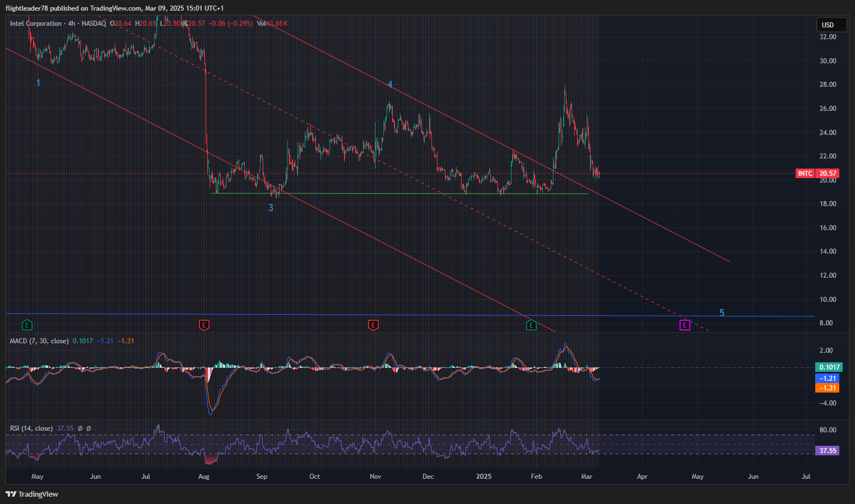Select the MACD (7, 30, close) legend
This screenshot has height=504, width=855.
[39, 341]
